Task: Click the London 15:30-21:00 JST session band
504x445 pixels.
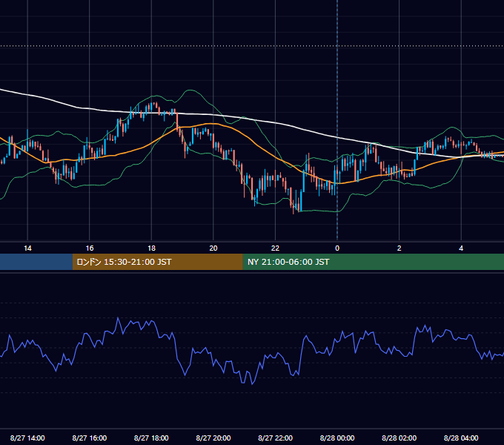Action: [x=157, y=262]
